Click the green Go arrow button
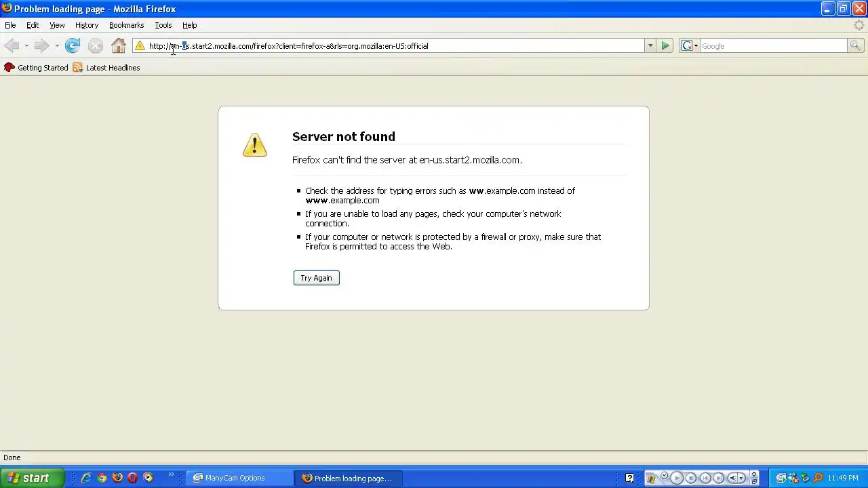The height and width of the screenshot is (488, 868). [x=665, y=45]
